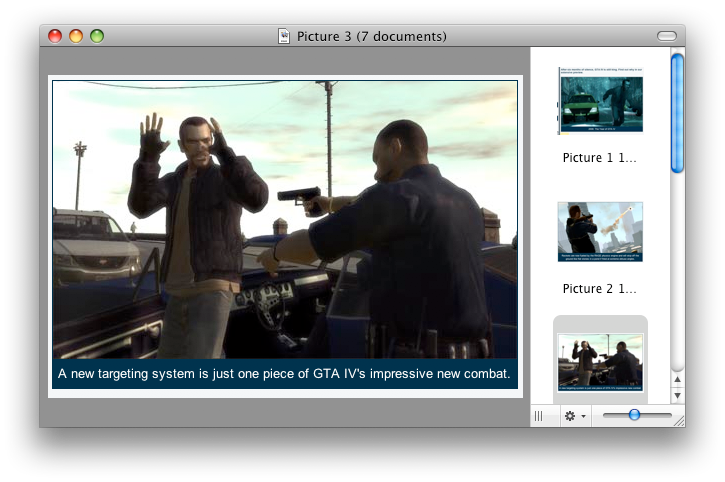Toggle toolbar with the pill button

(667, 36)
